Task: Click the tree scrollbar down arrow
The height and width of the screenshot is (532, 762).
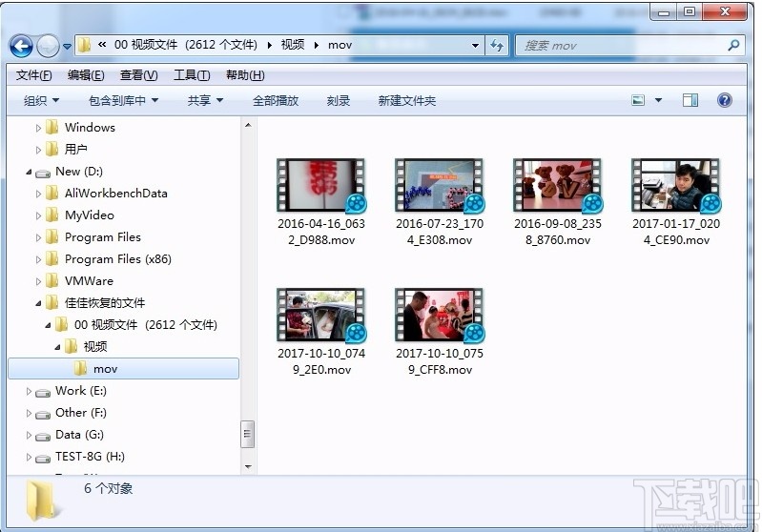Action: [x=248, y=467]
